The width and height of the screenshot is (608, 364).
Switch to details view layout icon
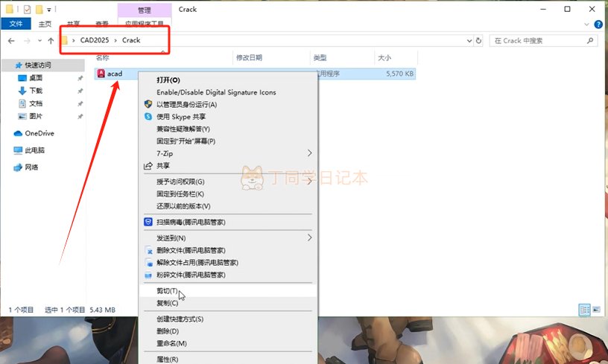pyautogui.click(x=584, y=310)
